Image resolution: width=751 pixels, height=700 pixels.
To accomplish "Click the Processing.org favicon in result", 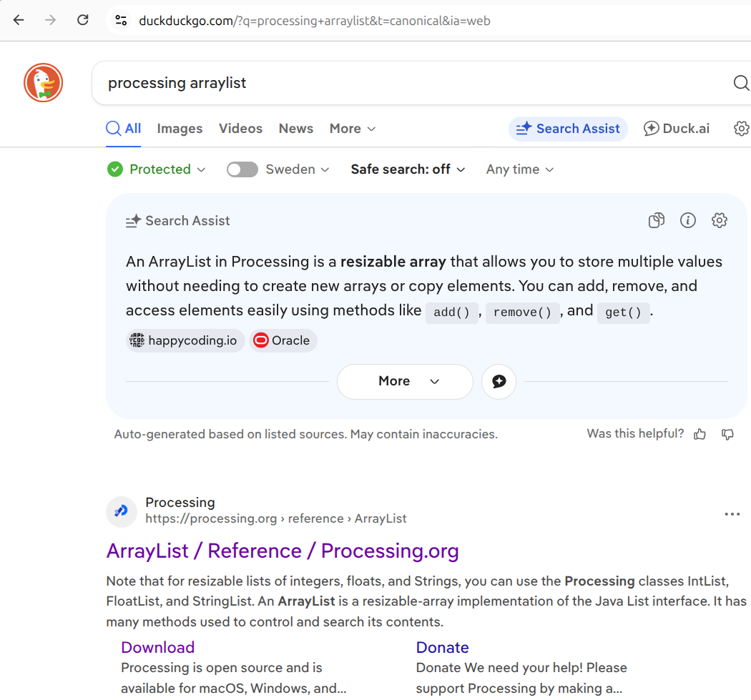I will pyautogui.click(x=122, y=511).
